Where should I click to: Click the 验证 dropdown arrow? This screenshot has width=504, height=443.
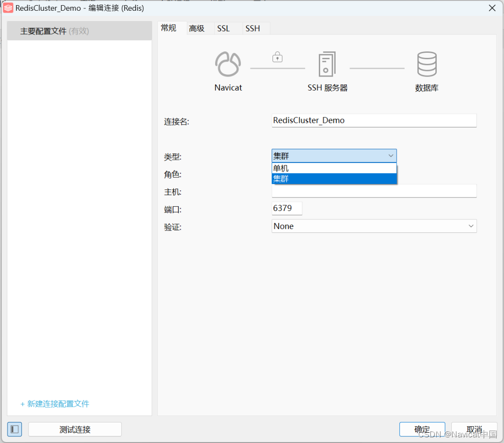click(471, 226)
